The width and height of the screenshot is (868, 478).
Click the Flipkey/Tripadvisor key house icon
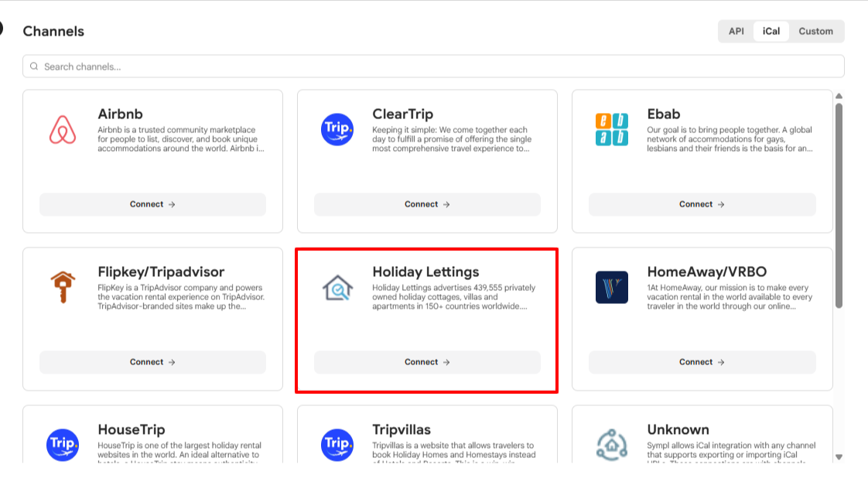63,287
